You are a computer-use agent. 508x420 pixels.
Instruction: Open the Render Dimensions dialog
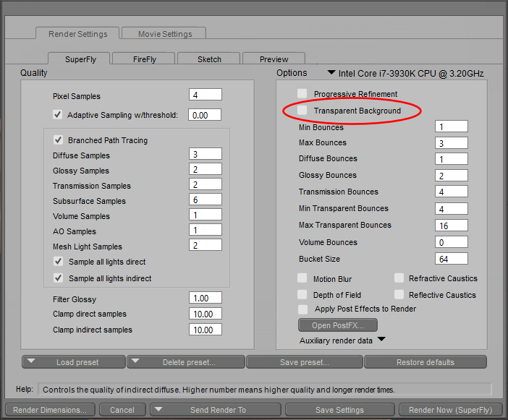click(x=50, y=410)
